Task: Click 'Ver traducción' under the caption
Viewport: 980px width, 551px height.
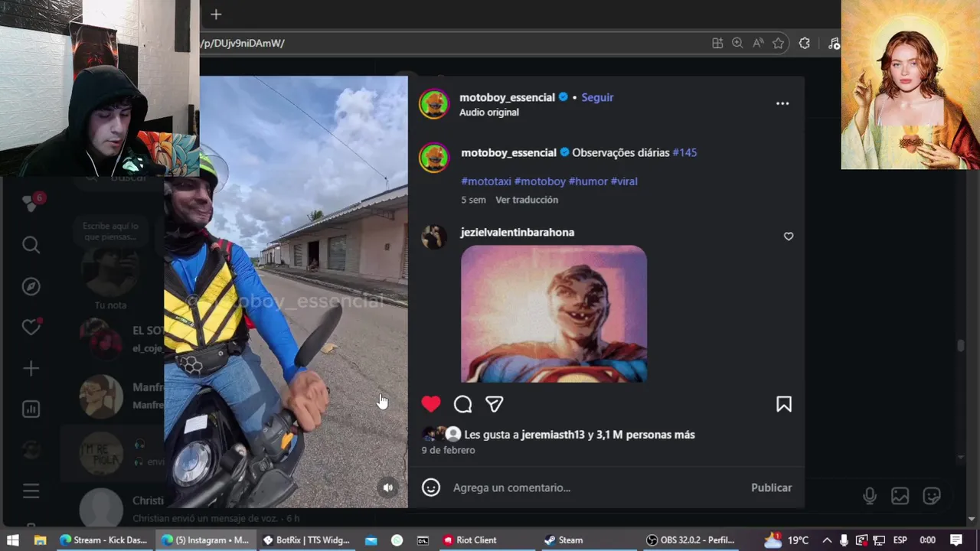Action: pos(527,200)
